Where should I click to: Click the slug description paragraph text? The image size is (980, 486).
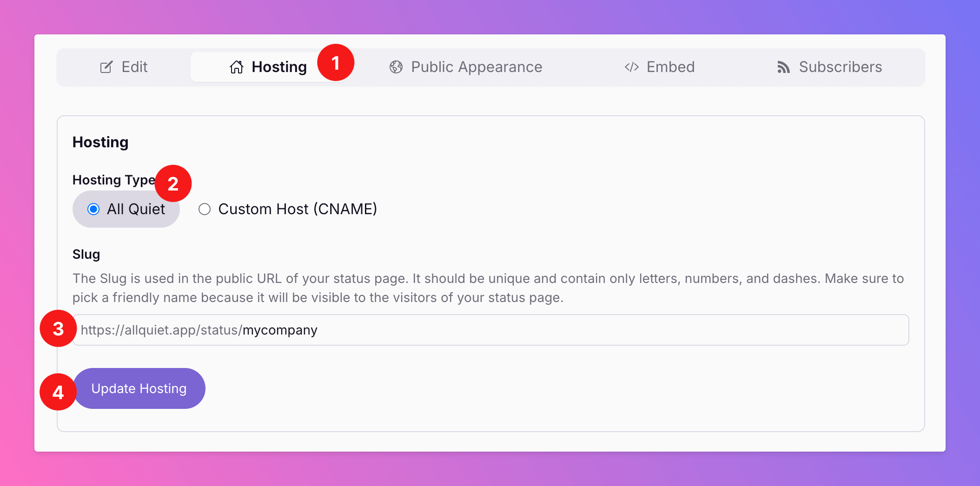coord(488,288)
